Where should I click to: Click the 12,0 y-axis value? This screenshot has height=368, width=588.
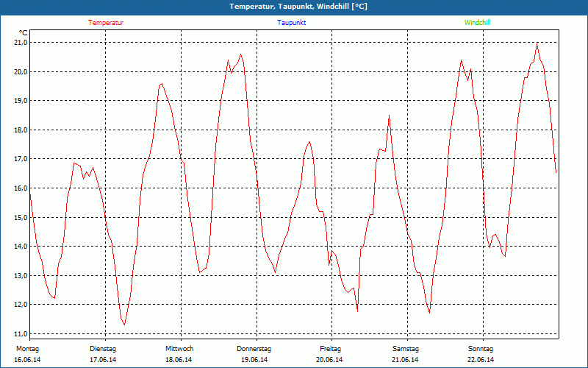pos(21,305)
